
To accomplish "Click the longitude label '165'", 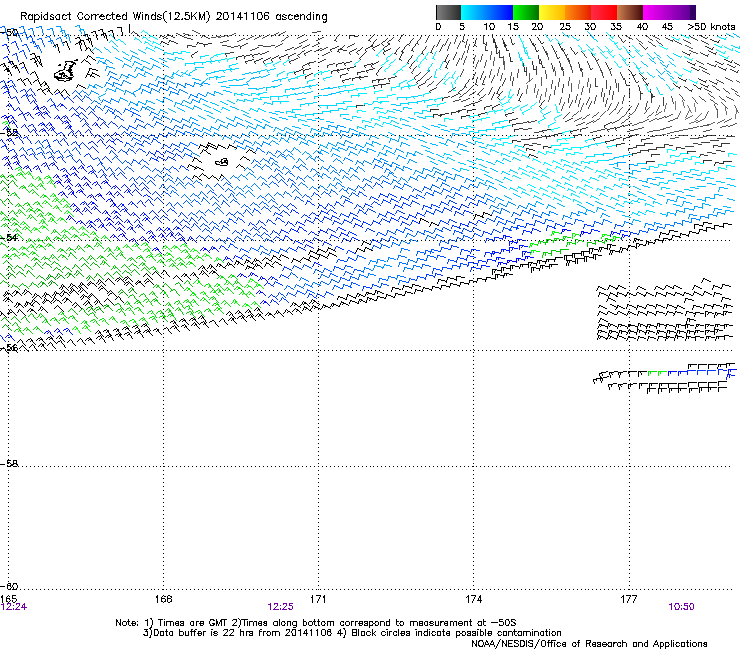I will pos(8,599).
